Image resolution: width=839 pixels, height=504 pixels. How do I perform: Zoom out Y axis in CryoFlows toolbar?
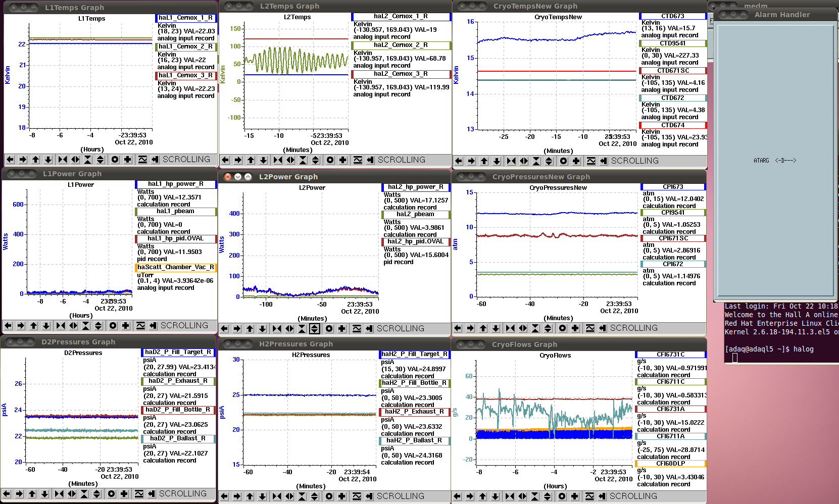pyautogui.click(x=548, y=496)
